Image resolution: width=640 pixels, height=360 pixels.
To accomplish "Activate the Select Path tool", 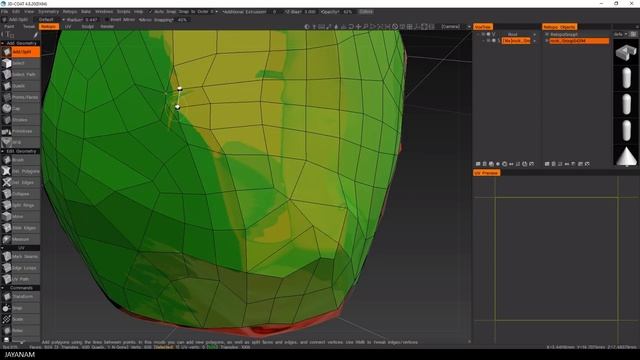I will 20,75.
